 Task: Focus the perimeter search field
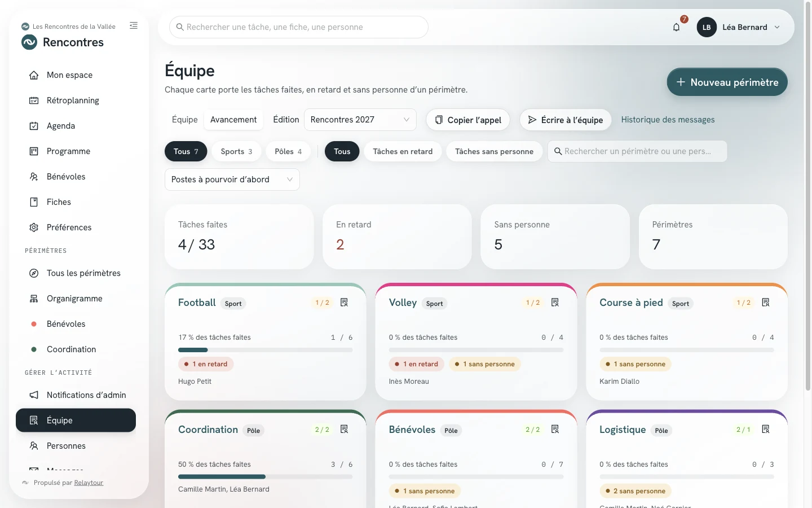(637, 151)
